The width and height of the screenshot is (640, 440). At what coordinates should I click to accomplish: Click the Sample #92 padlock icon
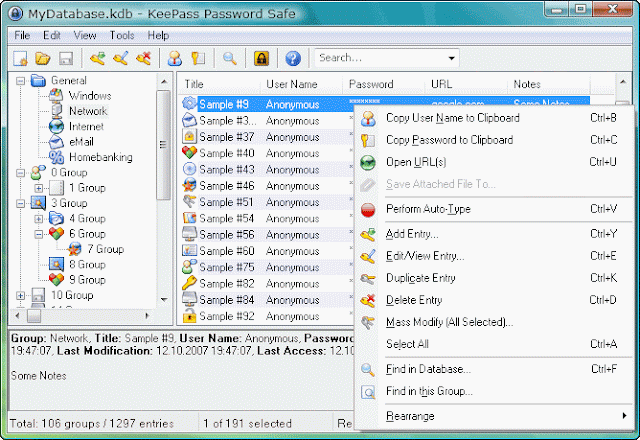tap(189, 316)
